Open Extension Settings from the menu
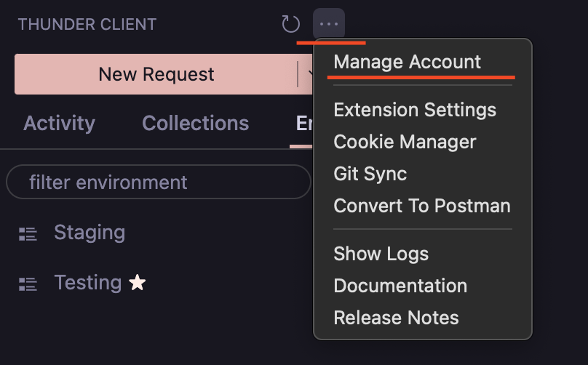Image resolution: width=588 pixels, height=365 pixels. pyautogui.click(x=415, y=110)
